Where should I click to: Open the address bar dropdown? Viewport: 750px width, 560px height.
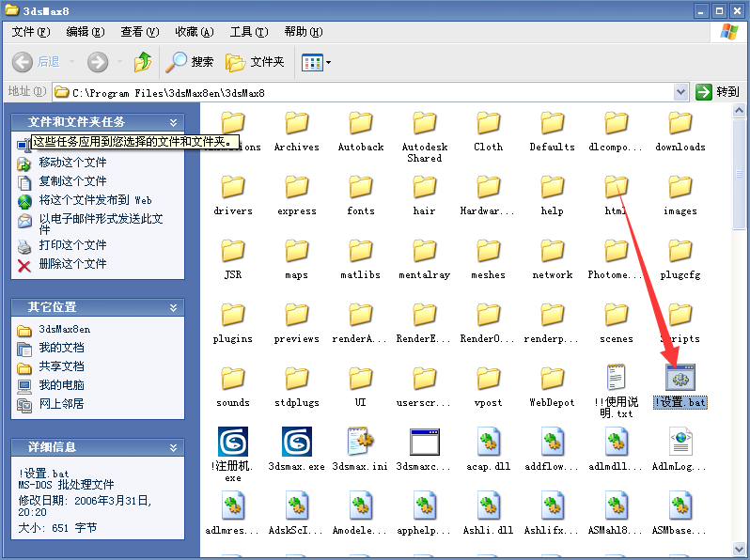(680, 92)
